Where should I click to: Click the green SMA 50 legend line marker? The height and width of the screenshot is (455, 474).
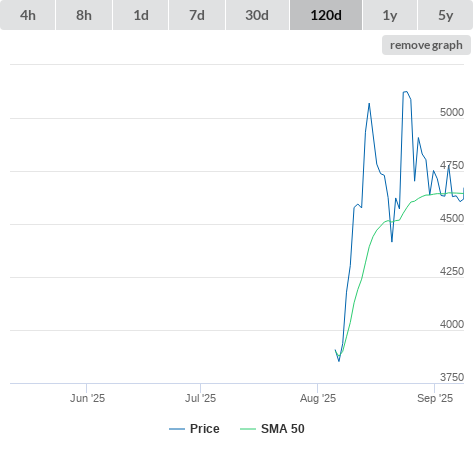(x=248, y=429)
